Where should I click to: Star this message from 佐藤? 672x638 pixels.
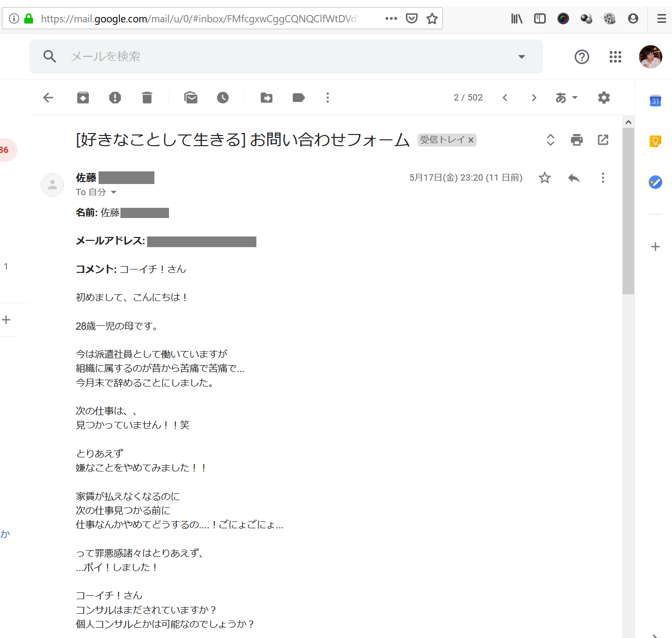pos(545,178)
